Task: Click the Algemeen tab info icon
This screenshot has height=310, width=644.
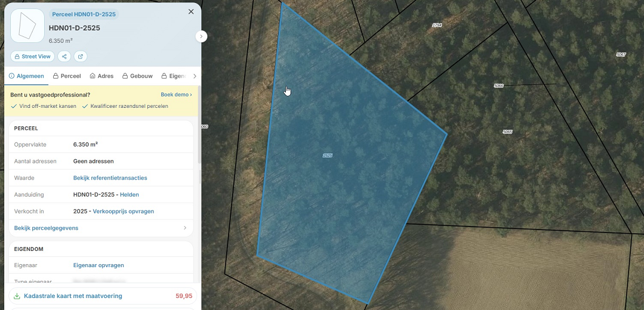Action: click(x=11, y=76)
